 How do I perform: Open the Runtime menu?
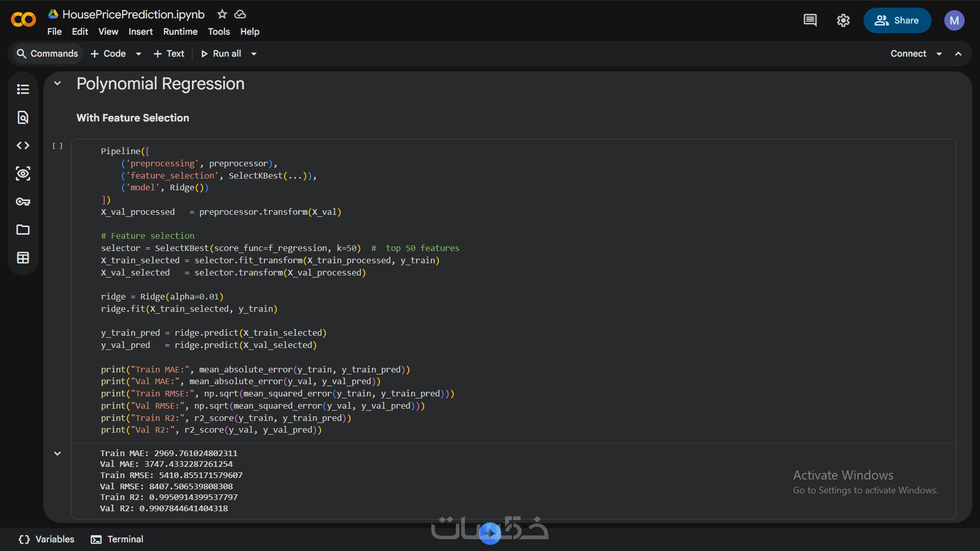(x=180, y=32)
